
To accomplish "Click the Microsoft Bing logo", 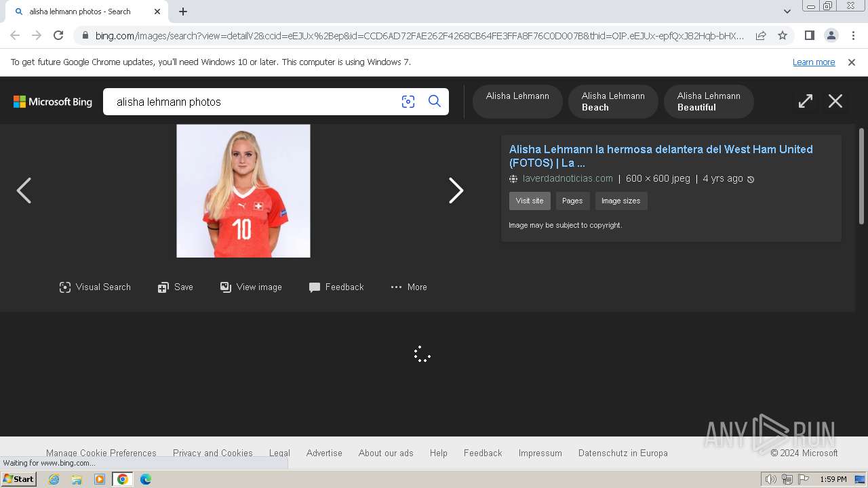I will pos(53,102).
